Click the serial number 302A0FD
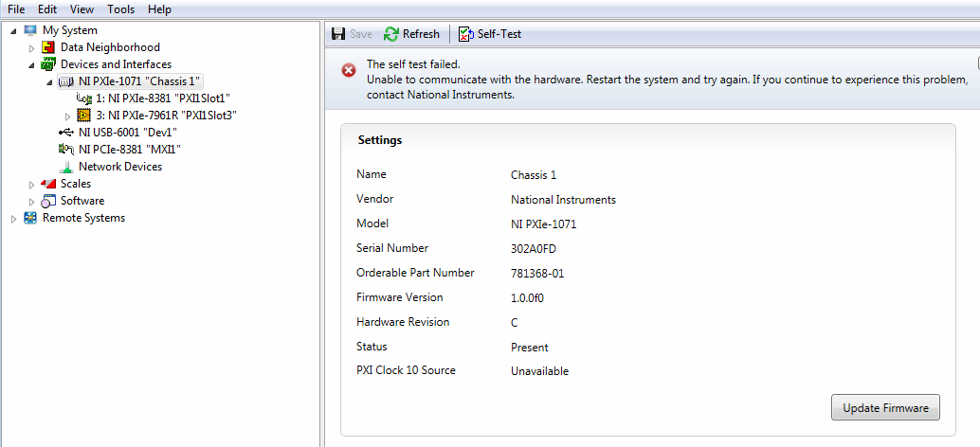 [x=534, y=249]
